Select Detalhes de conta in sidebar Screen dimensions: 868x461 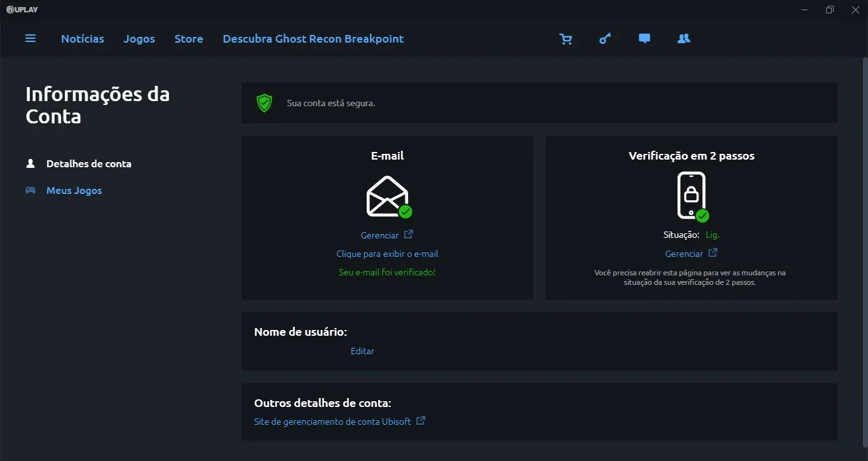click(89, 163)
